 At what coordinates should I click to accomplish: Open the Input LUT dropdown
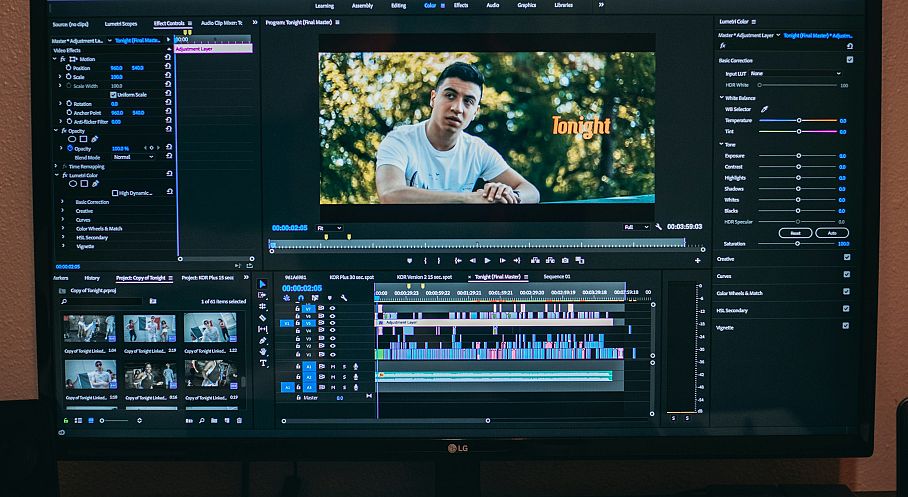795,74
